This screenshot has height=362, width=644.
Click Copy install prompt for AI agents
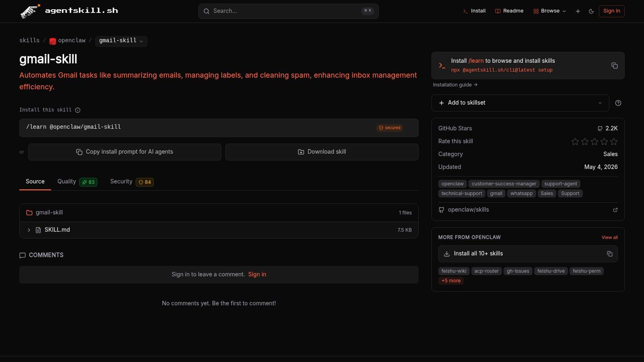125,152
